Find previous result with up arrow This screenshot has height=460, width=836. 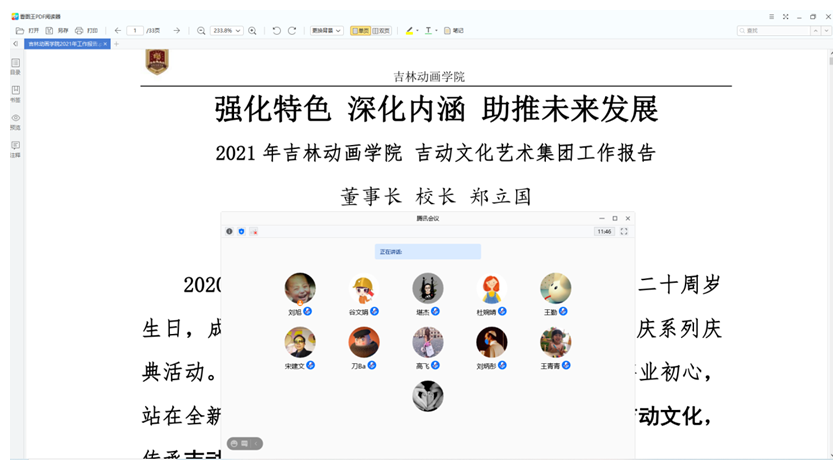pyautogui.click(x=816, y=31)
